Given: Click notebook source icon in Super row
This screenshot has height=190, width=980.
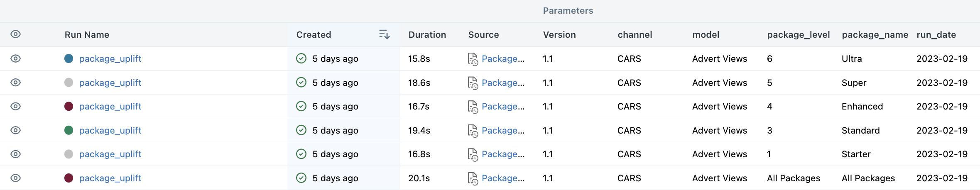Looking at the screenshot, I should 473,83.
